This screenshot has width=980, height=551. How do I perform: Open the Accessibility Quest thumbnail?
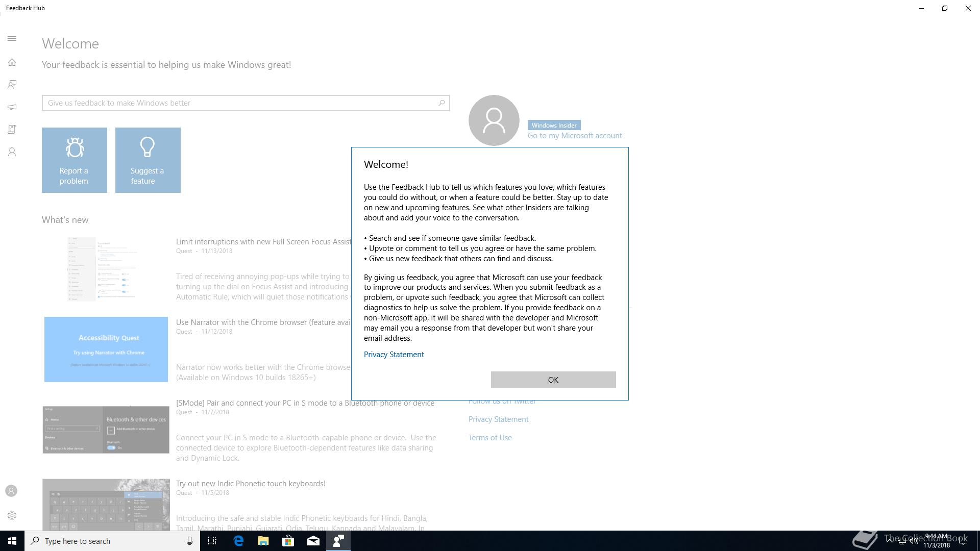106,349
